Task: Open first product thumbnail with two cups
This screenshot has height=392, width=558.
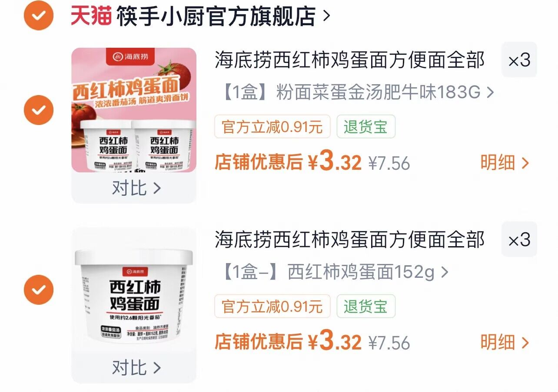Action: [x=134, y=110]
